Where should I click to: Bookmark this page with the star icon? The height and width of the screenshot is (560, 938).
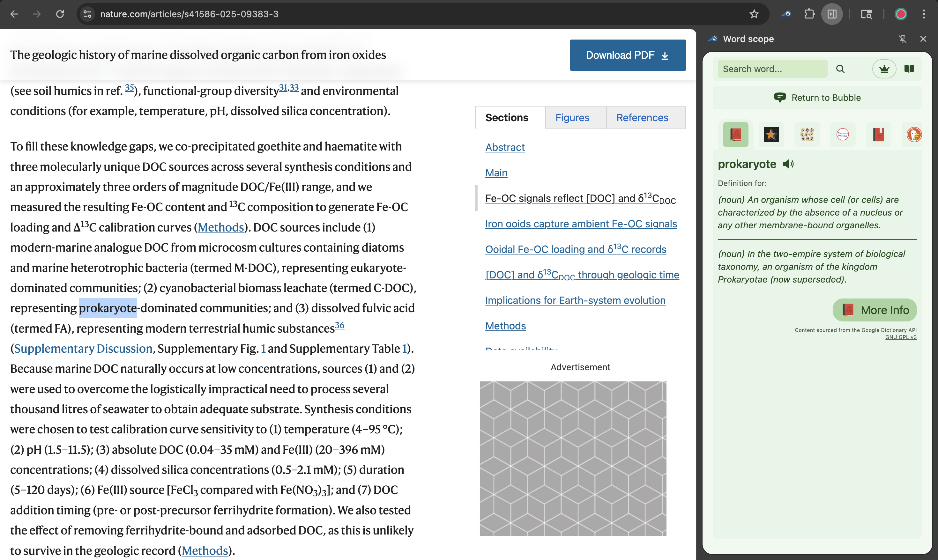tap(754, 14)
